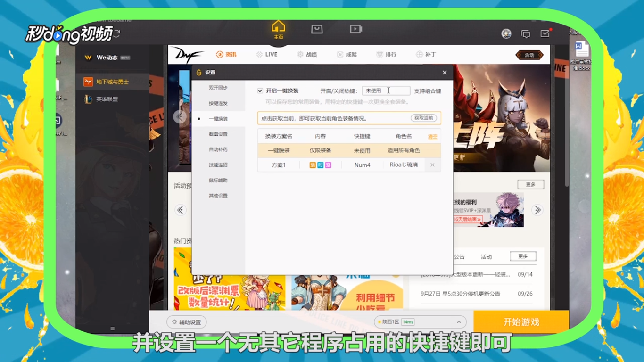Viewport: 644px width, 362px height.
Task: Click the 时 fashion tag icon
Action: [321, 165]
